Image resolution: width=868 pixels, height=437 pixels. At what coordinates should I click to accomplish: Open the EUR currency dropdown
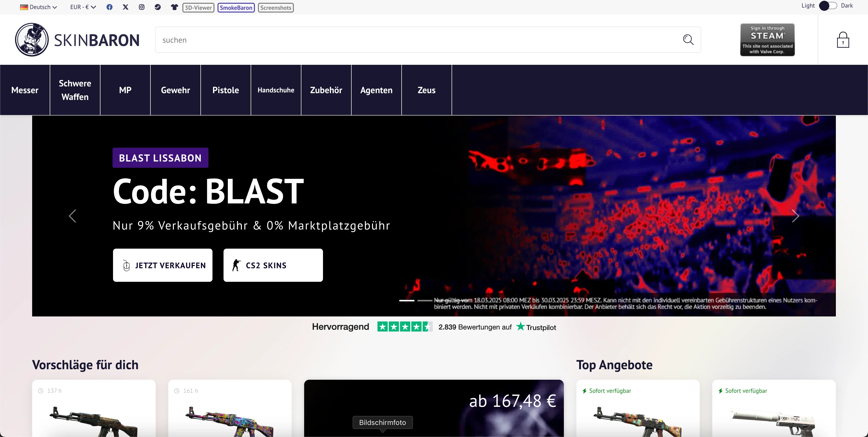pyautogui.click(x=83, y=7)
